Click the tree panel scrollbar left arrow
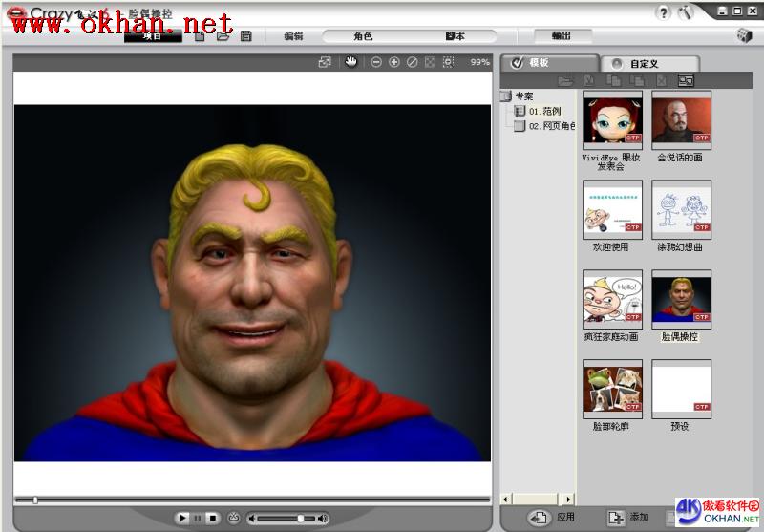 506,499
